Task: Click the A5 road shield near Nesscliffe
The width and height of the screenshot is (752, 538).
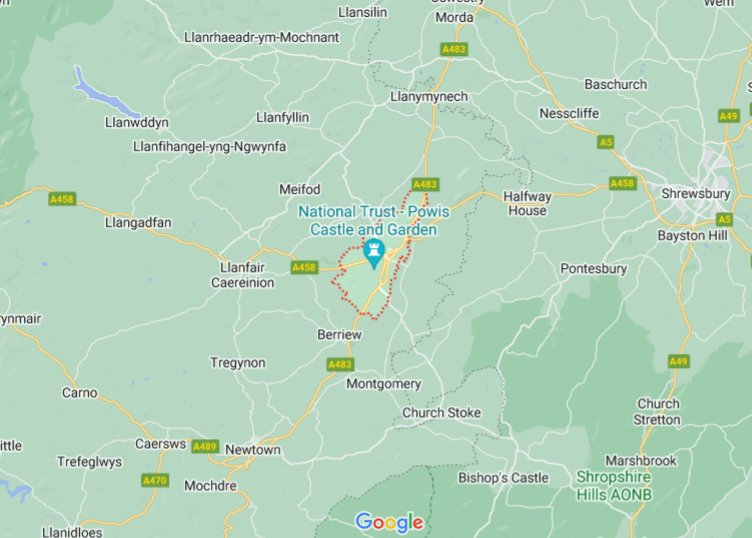Action: (606, 142)
